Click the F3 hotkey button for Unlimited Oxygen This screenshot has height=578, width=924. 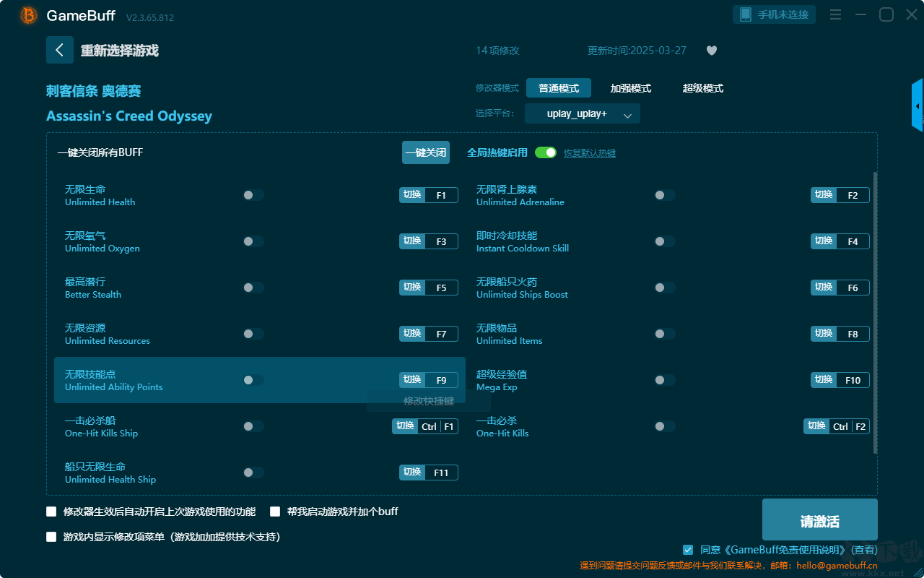(x=429, y=241)
